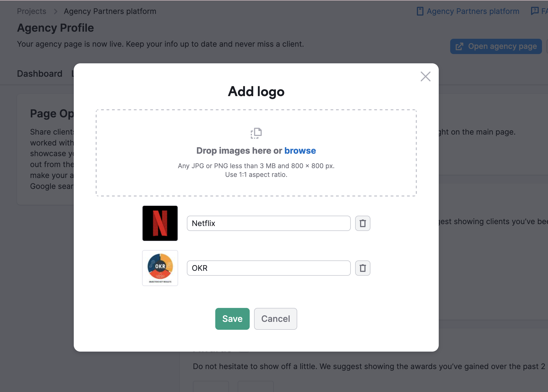Delete the OKR logo entry

tap(363, 268)
